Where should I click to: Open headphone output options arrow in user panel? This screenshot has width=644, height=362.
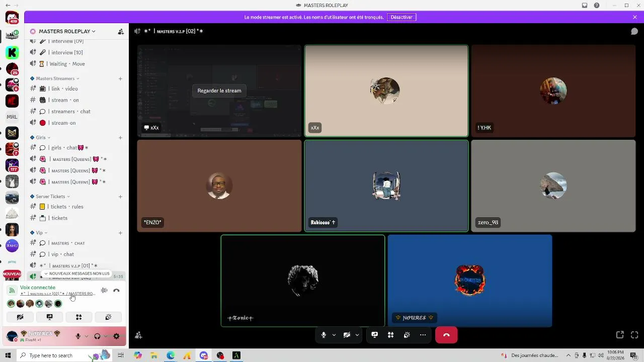tap(106, 336)
